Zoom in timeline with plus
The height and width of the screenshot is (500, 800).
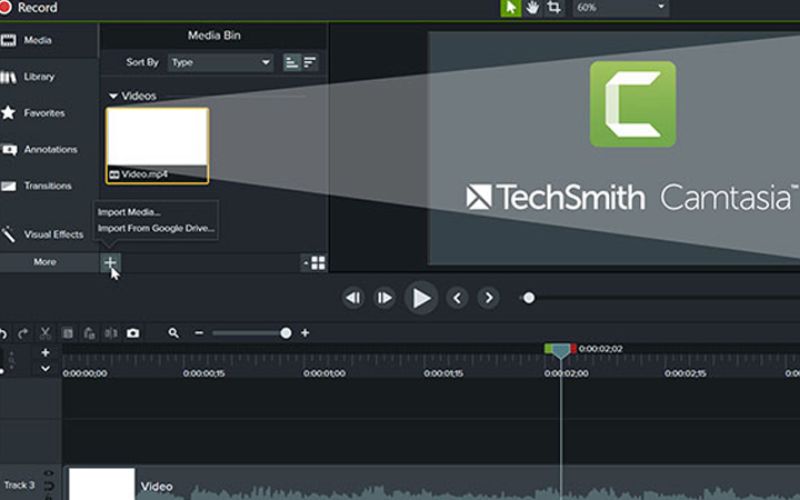pos(305,333)
